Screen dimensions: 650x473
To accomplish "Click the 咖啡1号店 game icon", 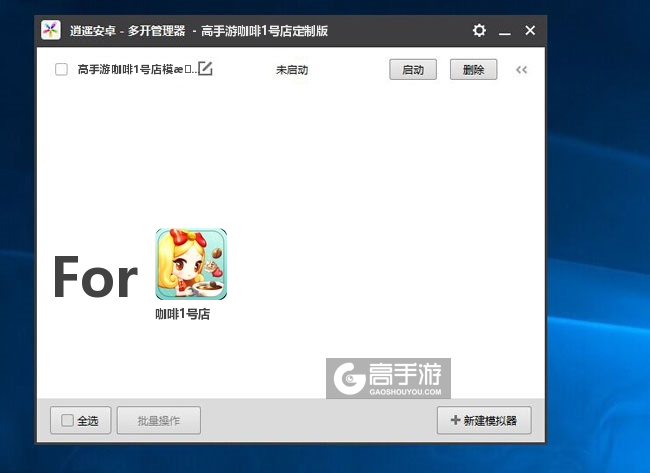I will (x=191, y=264).
